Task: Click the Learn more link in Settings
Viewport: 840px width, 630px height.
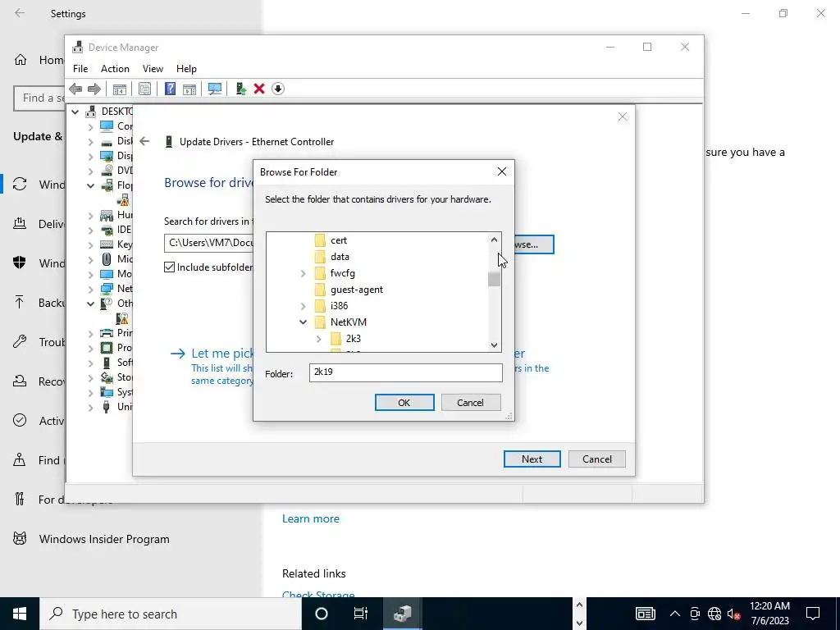Action: click(x=311, y=518)
